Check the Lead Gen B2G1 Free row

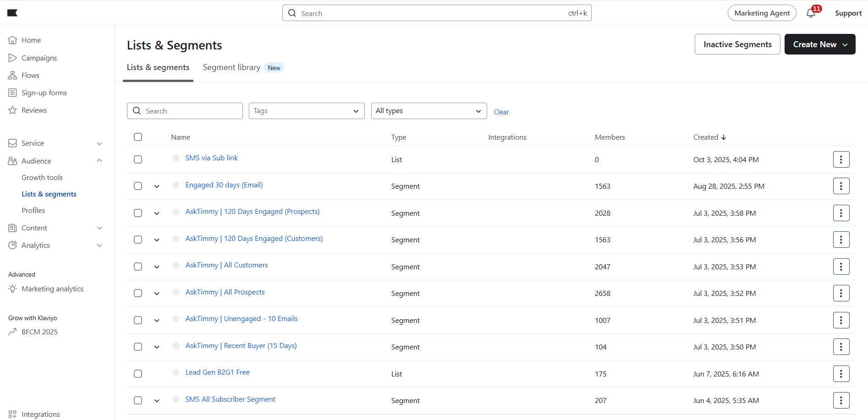138,374
